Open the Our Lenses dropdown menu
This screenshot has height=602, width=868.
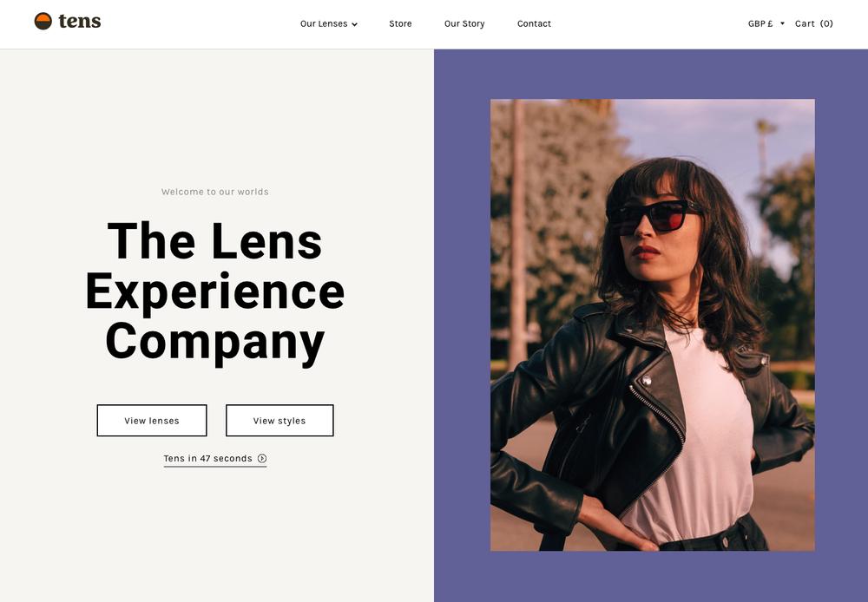pyautogui.click(x=329, y=23)
